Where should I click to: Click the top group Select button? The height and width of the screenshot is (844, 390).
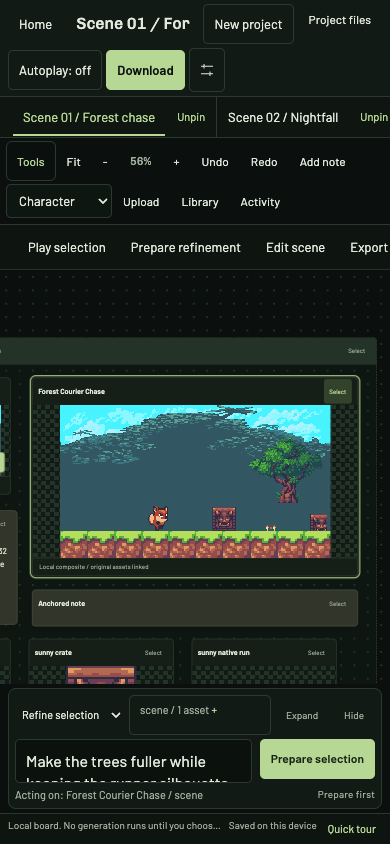click(356, 351)
